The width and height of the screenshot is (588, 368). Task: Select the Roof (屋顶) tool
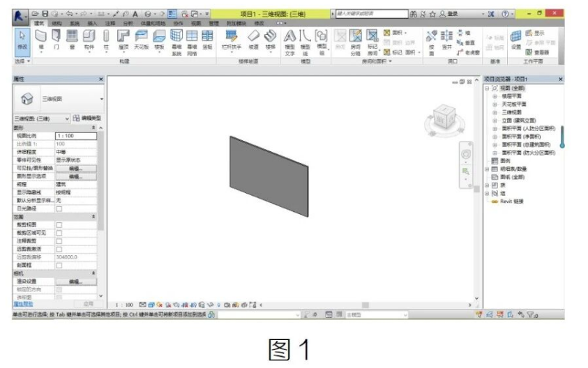click(x=123, y=40)
